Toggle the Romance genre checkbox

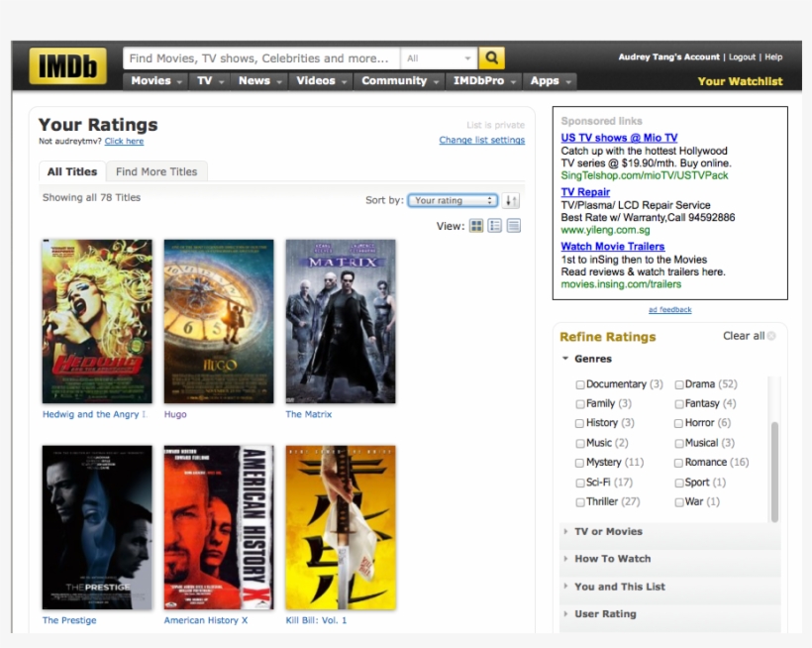pyautogui.click(x=679, y=463)
